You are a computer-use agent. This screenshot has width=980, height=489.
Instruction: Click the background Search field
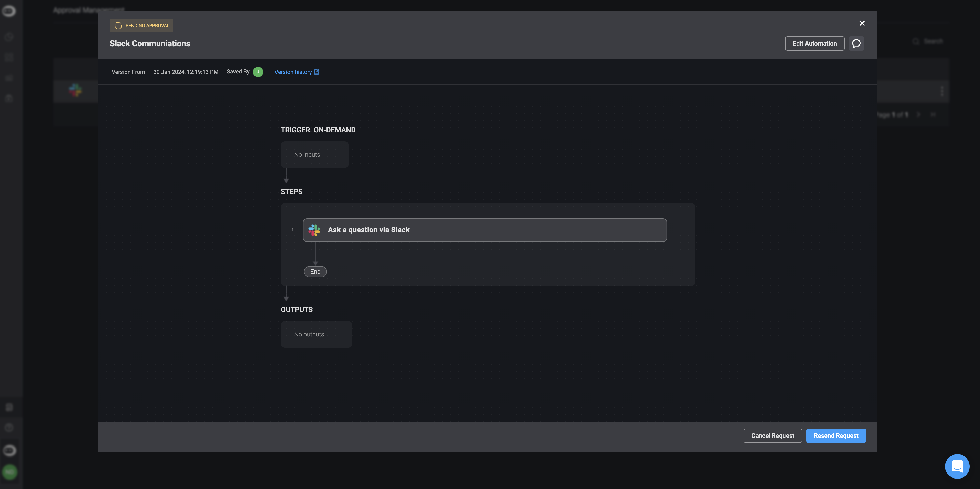tap(928, 41)
